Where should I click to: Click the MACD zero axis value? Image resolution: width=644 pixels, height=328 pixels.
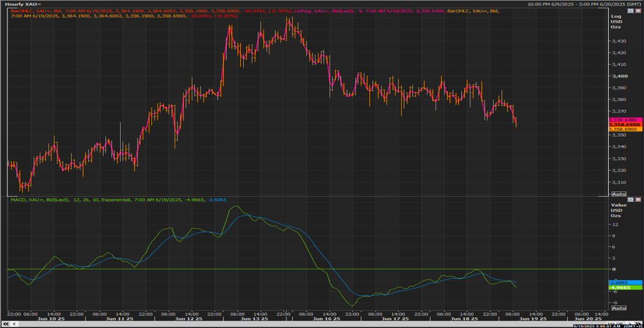pyautogui.click(x=614, y=269)
